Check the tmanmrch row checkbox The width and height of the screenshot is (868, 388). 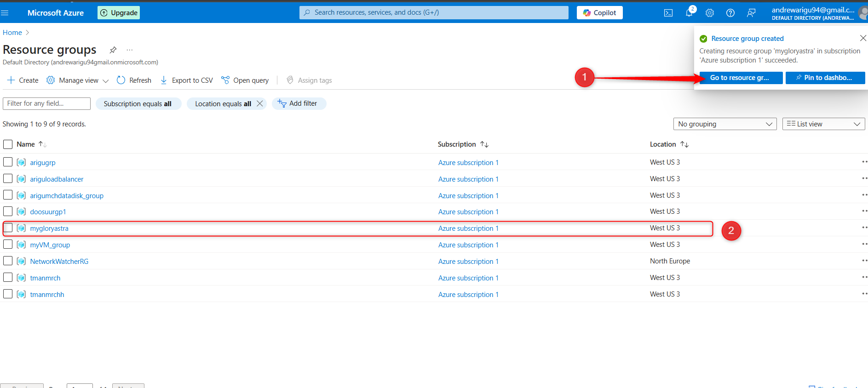[x=8, y=277]
